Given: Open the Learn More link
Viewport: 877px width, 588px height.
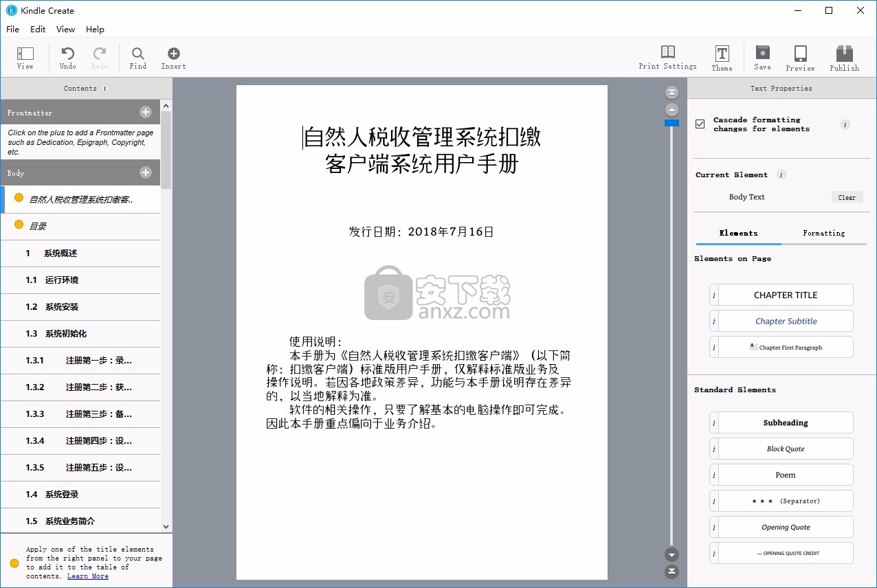Looking at the screenshot, I should pos(88,576).
